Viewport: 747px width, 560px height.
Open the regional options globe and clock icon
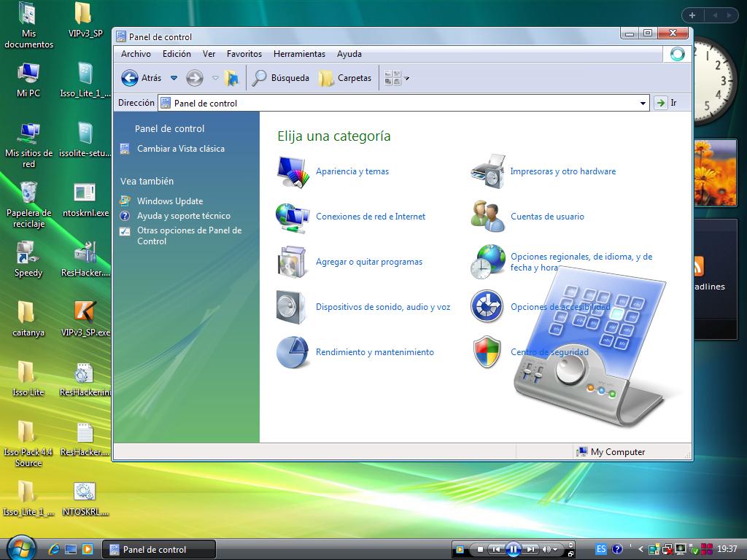[487, 262]
